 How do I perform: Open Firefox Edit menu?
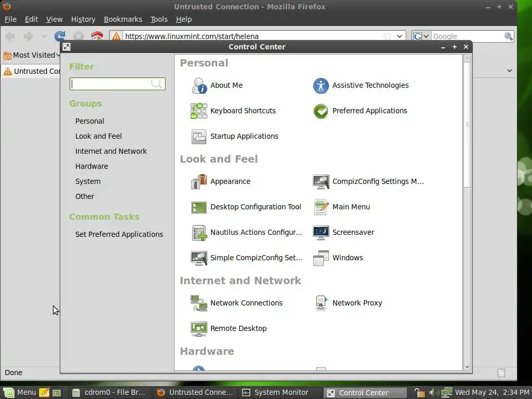point(31,19)
